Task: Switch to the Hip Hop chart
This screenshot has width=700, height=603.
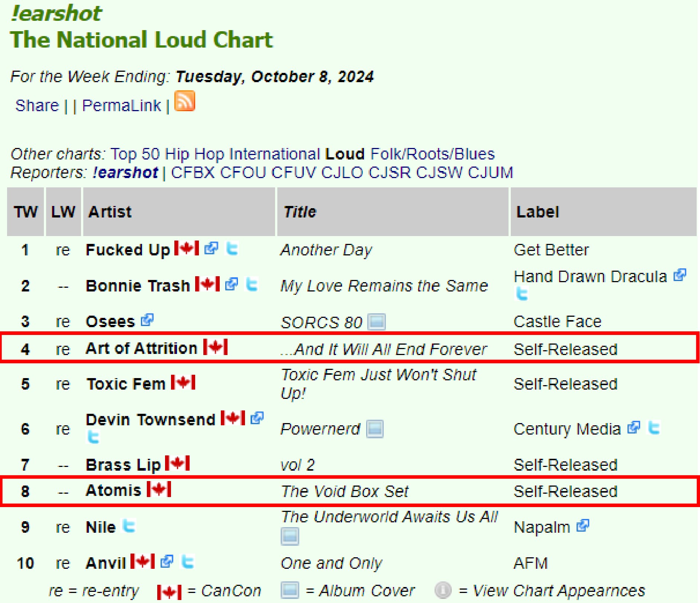Action: click(x=194, y=154)
